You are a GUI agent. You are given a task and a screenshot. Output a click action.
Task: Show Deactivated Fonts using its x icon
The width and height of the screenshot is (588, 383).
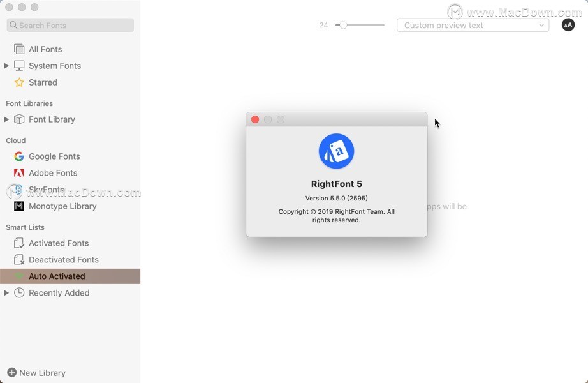[19, 259]
